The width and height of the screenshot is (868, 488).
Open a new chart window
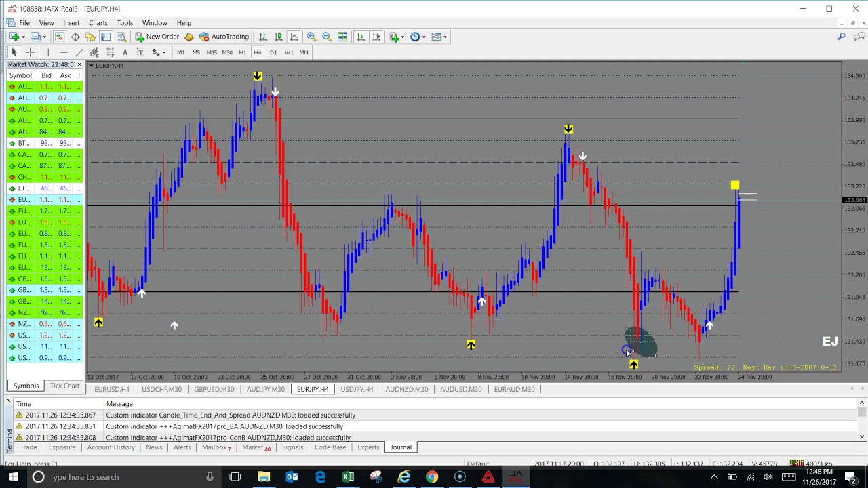[x=14, y=37]
